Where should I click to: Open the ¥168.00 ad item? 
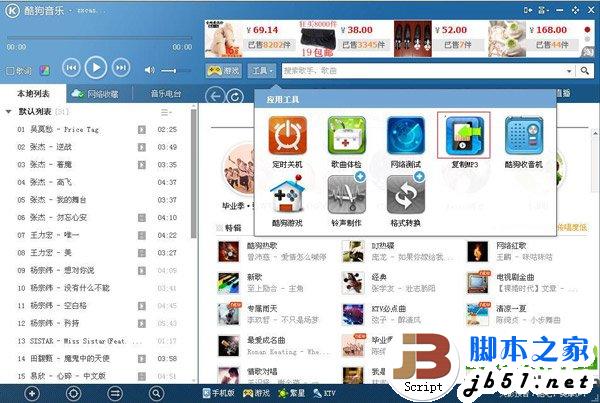click(x=535, y=39)
